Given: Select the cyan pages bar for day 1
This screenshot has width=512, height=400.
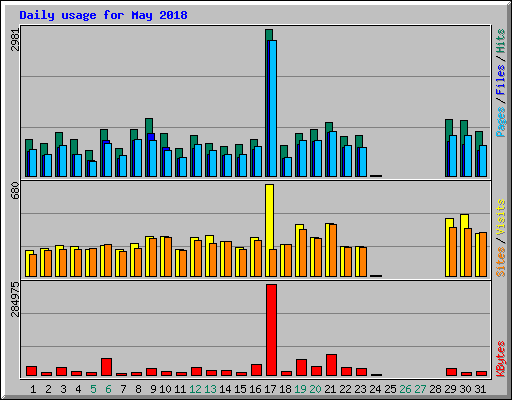Looking at the screenshot, I should tap(33, 163).
